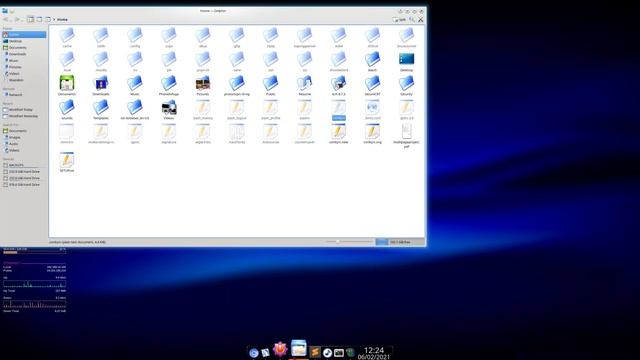Open Documents entry under Places panel
Viewport: 640px width, 360px height.
[x=24, y=48]
